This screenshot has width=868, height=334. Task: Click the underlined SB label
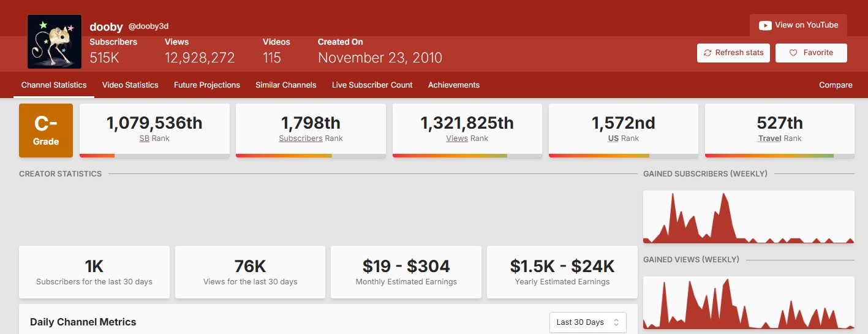pos(145,139)
